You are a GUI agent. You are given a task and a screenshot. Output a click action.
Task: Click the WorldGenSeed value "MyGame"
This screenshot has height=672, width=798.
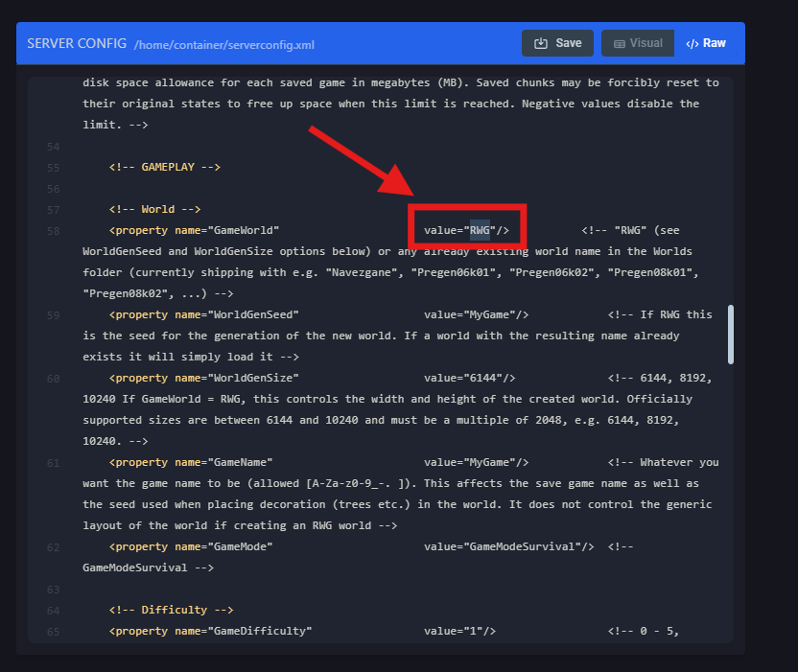pyautogui.click(x=489, y=314)
